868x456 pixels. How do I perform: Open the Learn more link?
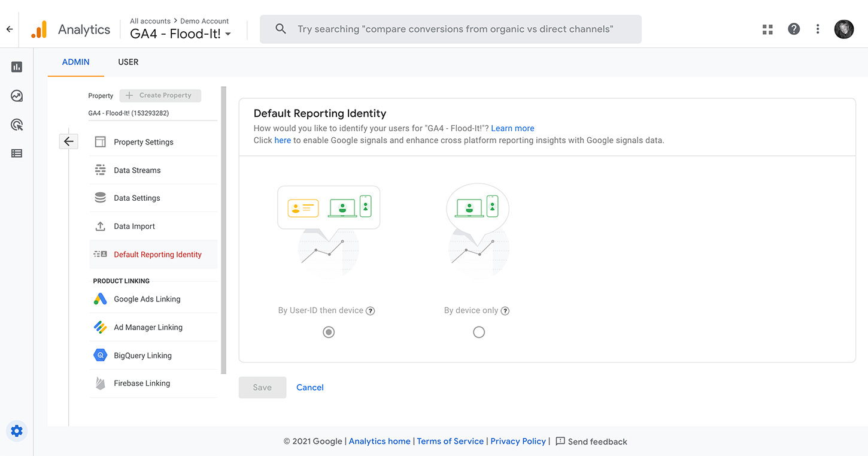[x=512, y=128]
